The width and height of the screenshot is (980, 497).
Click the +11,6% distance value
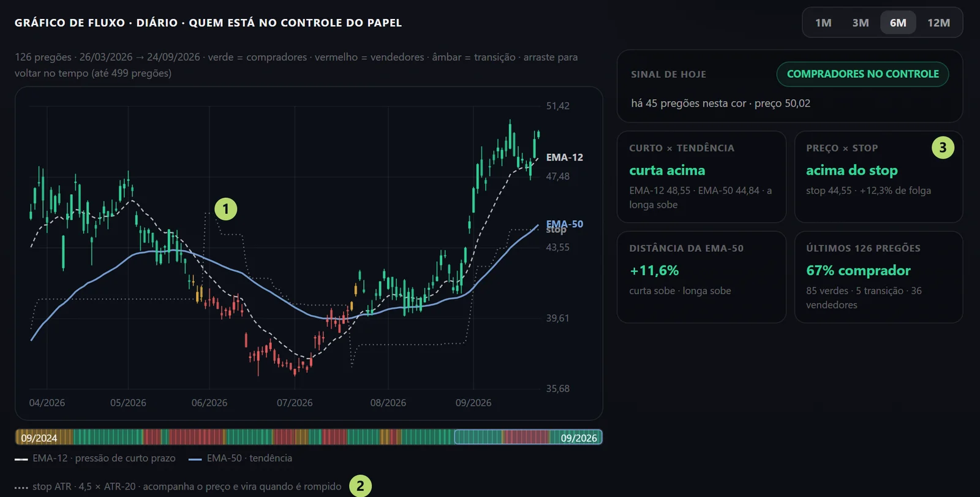coord(654,270)
